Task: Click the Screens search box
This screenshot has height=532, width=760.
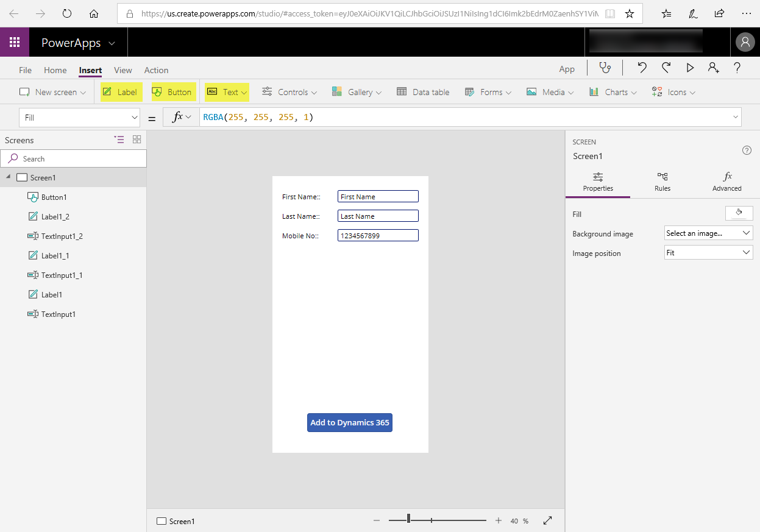Action: pos(73,158)
